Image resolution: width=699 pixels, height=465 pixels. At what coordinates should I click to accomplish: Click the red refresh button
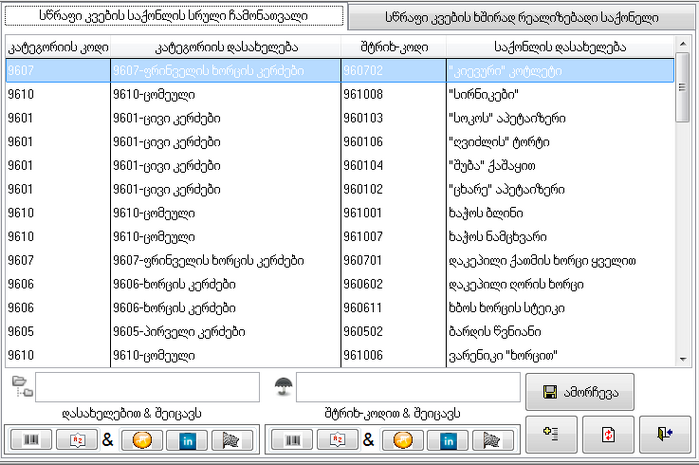tap(606, 436)
